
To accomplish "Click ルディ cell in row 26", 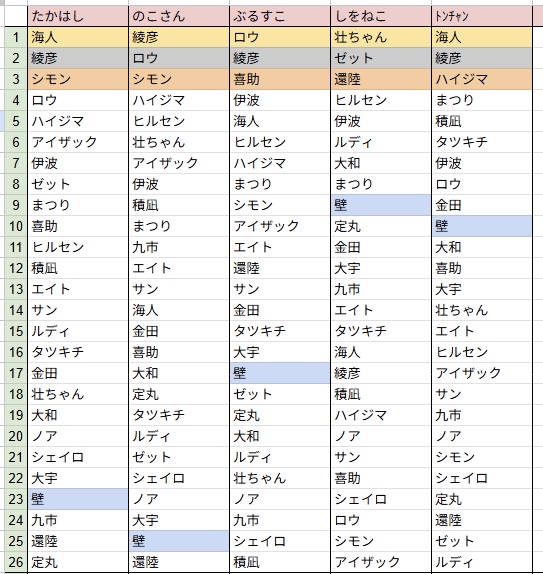I will pyautogui.click(x=482, y=562).
